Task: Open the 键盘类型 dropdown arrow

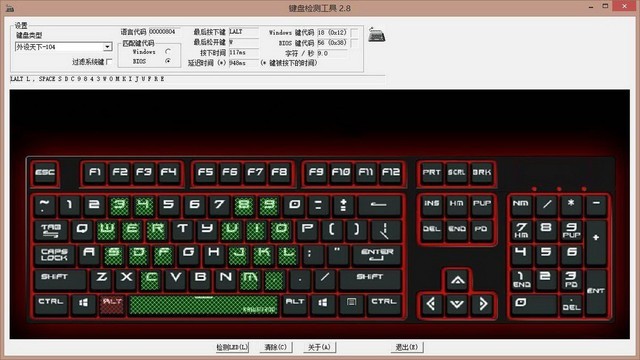Action: [x=107, y=47]
